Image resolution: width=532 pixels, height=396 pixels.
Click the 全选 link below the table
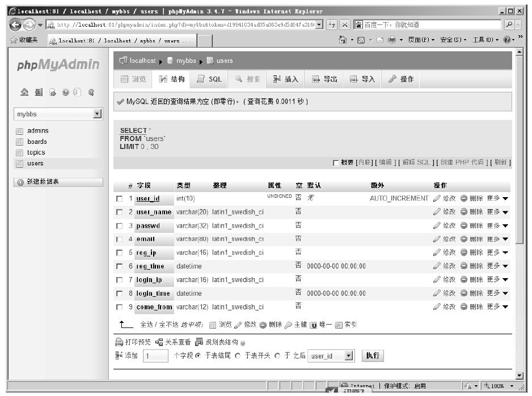coord(146,325)
